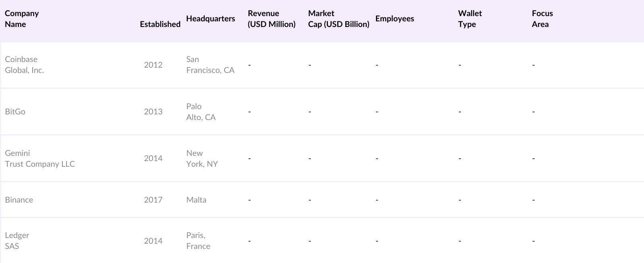This screenshot has width=644, height=263.
Task: Select the Headquarters column header
Action: (x=211, y=19)
